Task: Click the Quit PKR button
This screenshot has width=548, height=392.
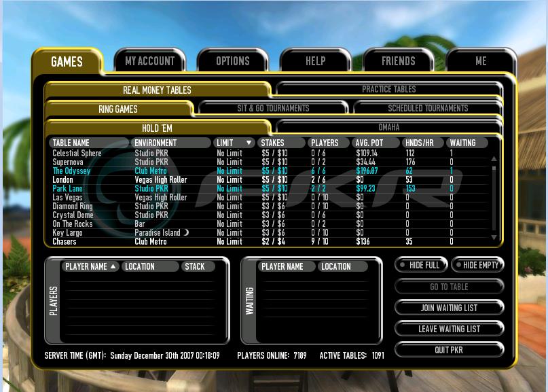Action: (x=449, y=350)
